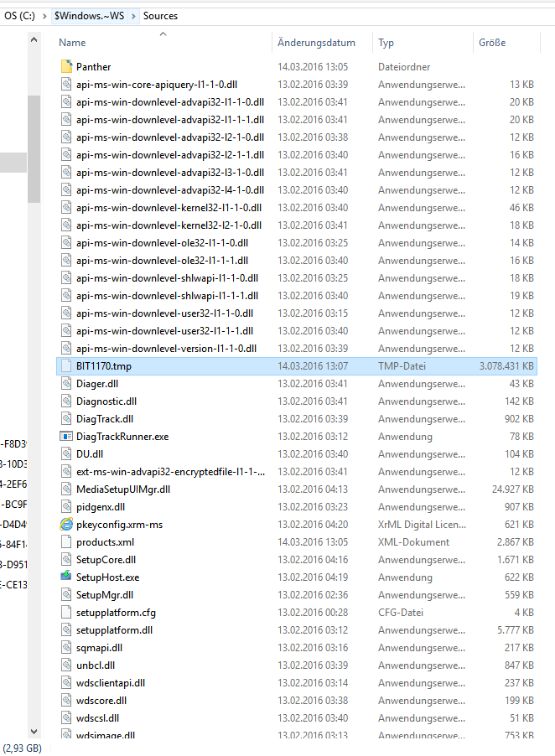555x756 pixels.
Task: Click the Diagnostic.dll file icon
Action: click(66, 401)
